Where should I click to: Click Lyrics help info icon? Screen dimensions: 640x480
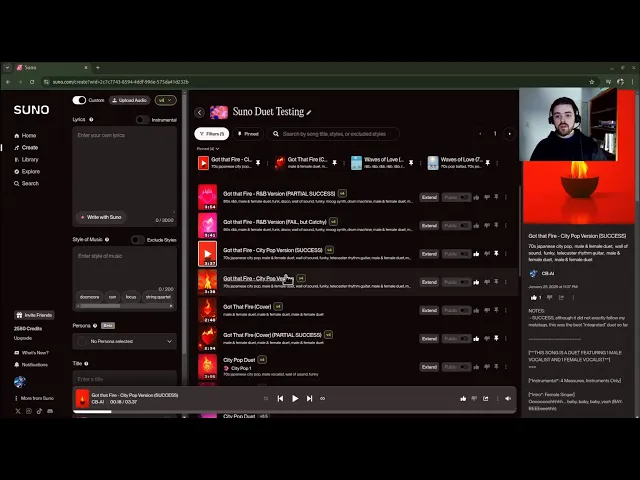pyautogui.click(x=91, y=120)
